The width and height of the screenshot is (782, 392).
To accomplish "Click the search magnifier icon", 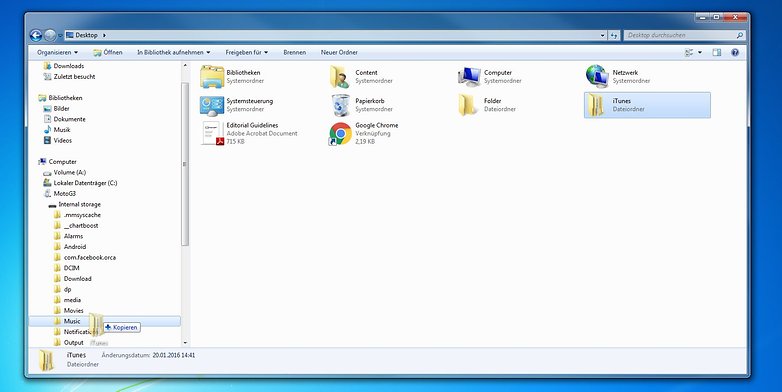I will coord(740,35).
